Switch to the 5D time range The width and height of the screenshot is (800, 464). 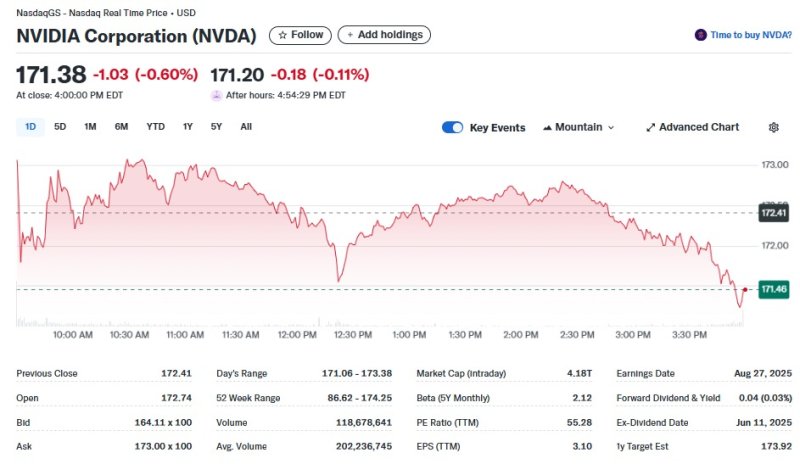(60, 127)
